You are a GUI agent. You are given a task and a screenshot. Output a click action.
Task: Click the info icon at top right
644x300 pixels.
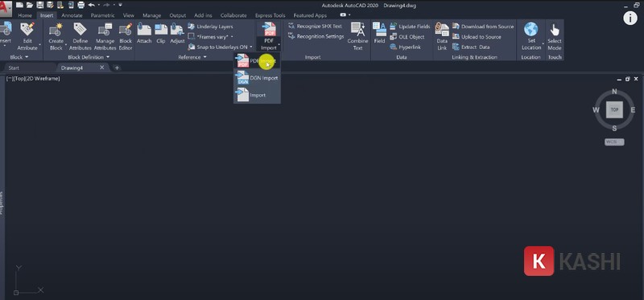tap(630, 18)
